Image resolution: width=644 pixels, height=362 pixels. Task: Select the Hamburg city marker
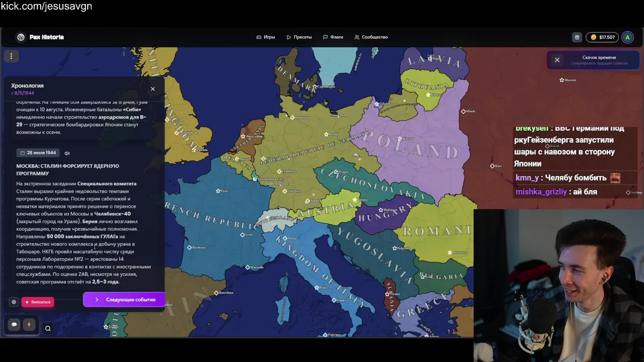(292, 117)
